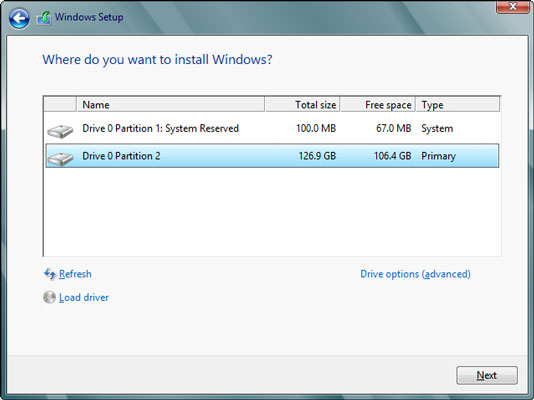This screenshot has height=400, width=534.
Task: Select Drive 0 Partition 1: System Reserved
Action: tap(160, 128)
